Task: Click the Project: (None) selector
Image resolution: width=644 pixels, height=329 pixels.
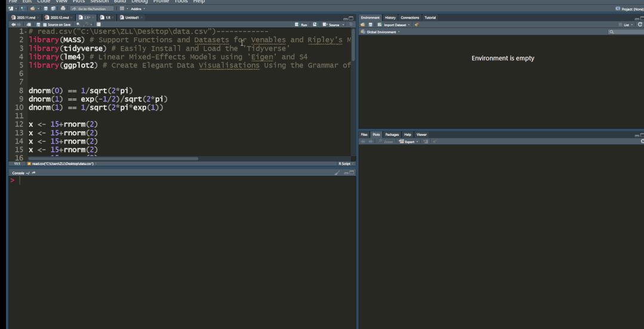Action: coord(630,8)
